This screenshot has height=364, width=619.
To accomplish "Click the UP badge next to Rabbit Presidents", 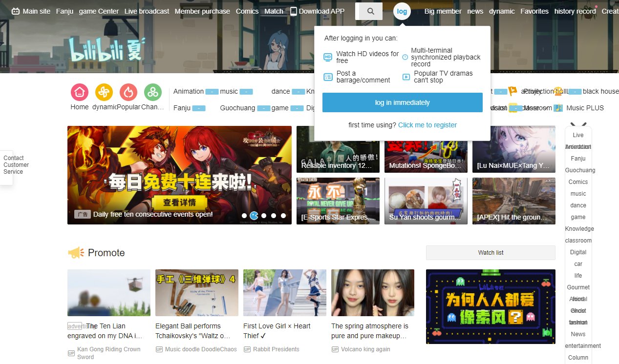I will [247, 349].
